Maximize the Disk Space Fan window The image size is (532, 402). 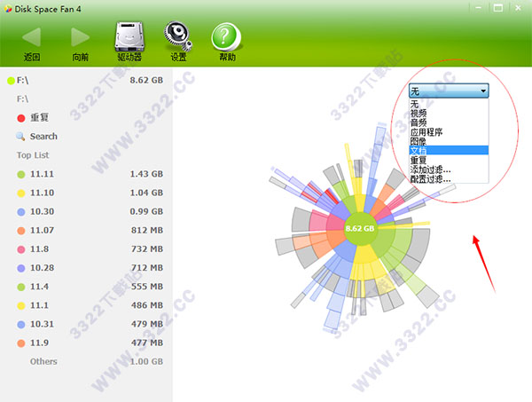(x=498, y=7)
